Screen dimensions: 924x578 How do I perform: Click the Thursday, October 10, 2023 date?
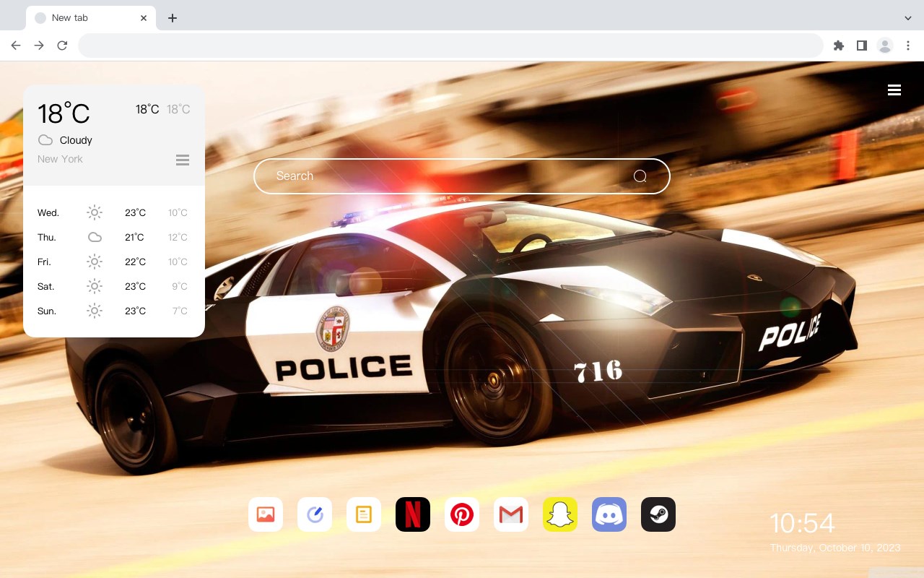tap(835, 548)
